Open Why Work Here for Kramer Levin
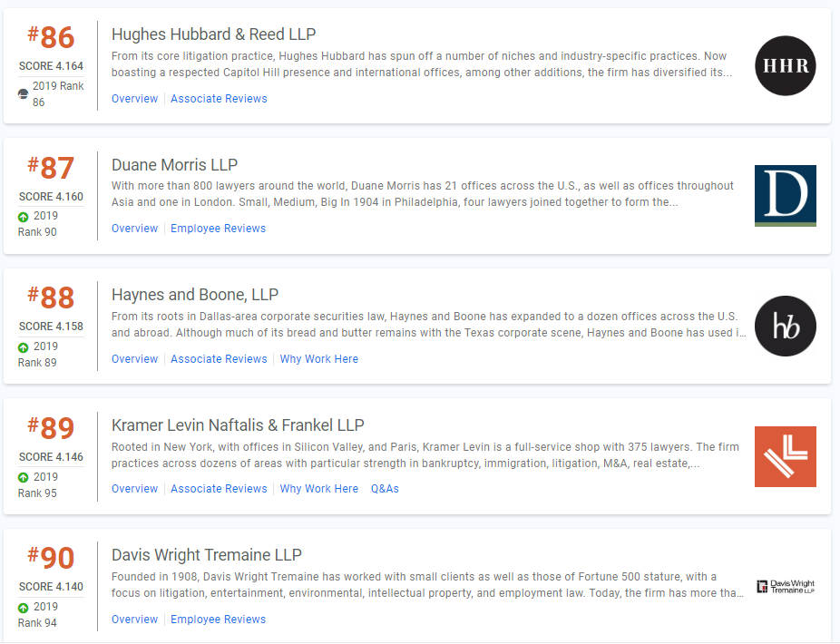 319,489
